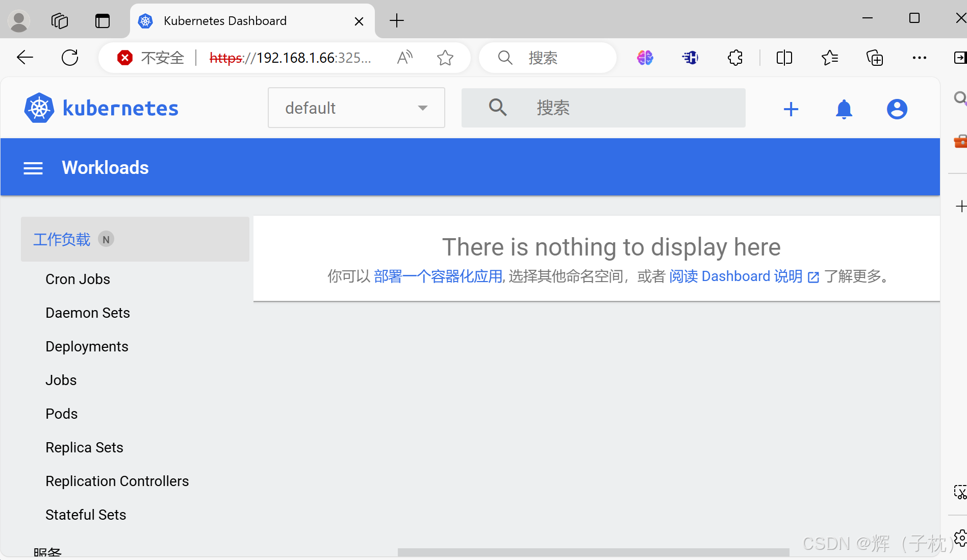
Task: Open a new browser tab
Action: 397,21
